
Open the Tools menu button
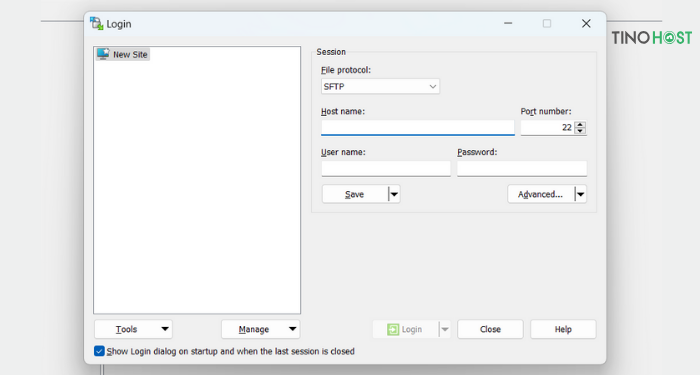pyautogui.click(x=133, y=329)
